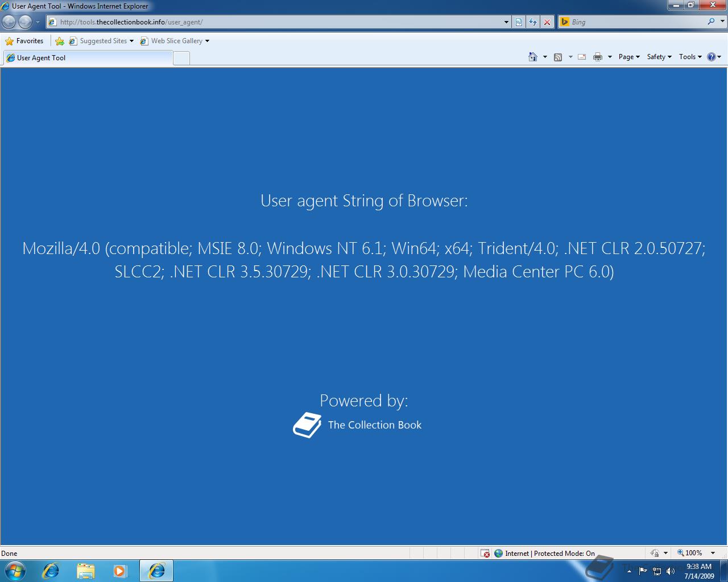Open the volume speaker tray icon

671,571
